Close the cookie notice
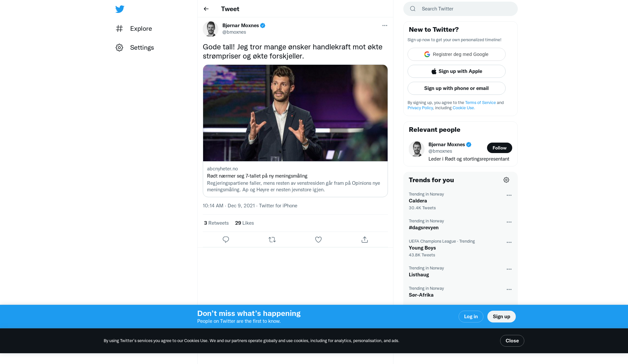The image size is (628, 364). click(x=512, y=341)
